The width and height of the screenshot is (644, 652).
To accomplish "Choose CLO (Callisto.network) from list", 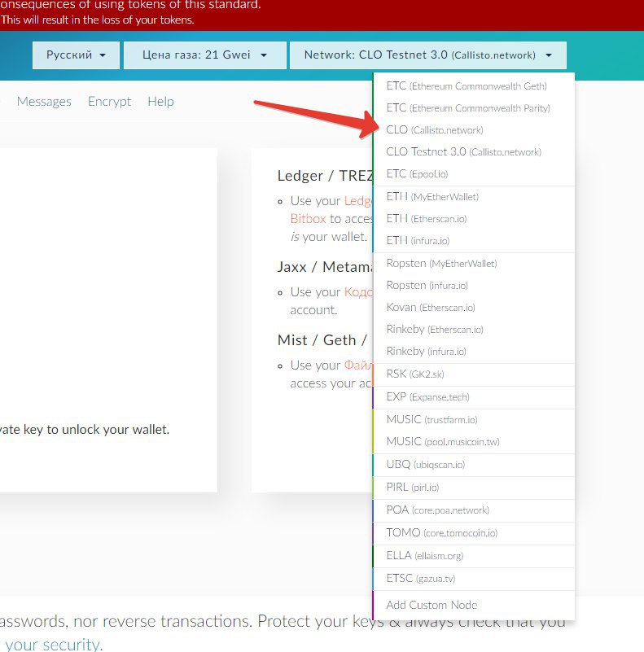I will tap(474, 130).
